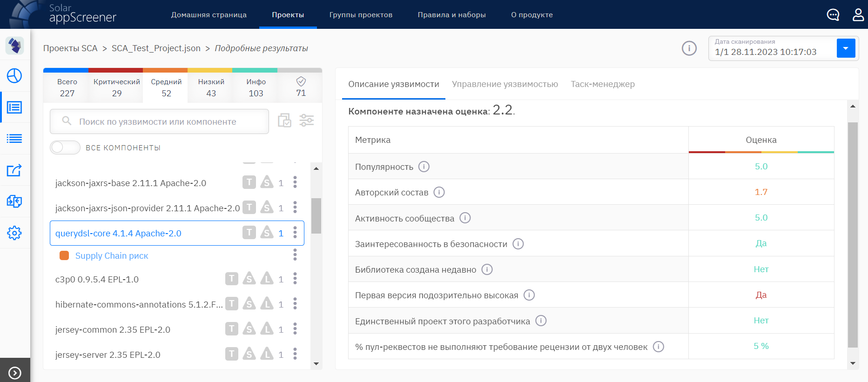The image size is (868, 382).
Task: Open three-dot menu for Supply Chain риск
Action: click(x=295, y=255)
